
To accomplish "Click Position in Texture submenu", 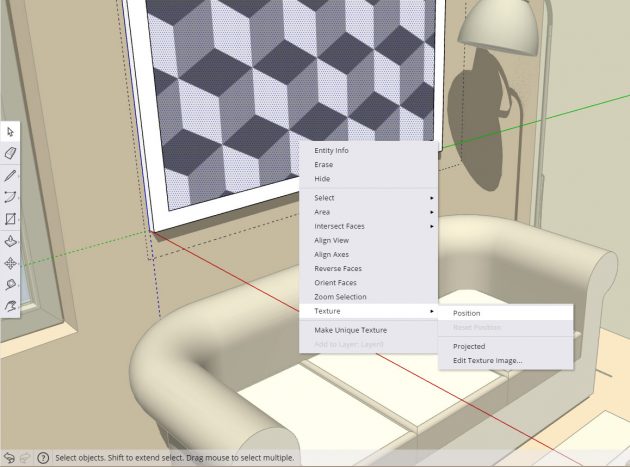I will (x=466, y=313).
